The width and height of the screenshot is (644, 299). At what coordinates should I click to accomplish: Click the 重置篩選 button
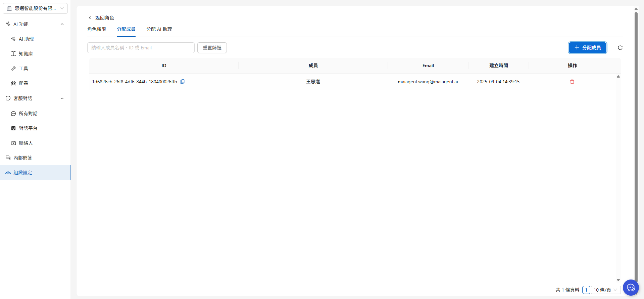(212, 48)
